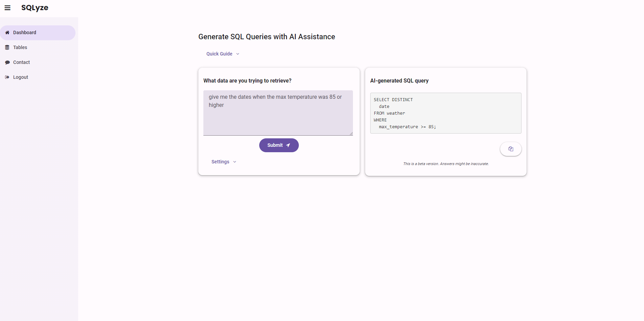644x321 pixels.
Task: Select Logout in the sidebar
Action: tap(38, 77)
